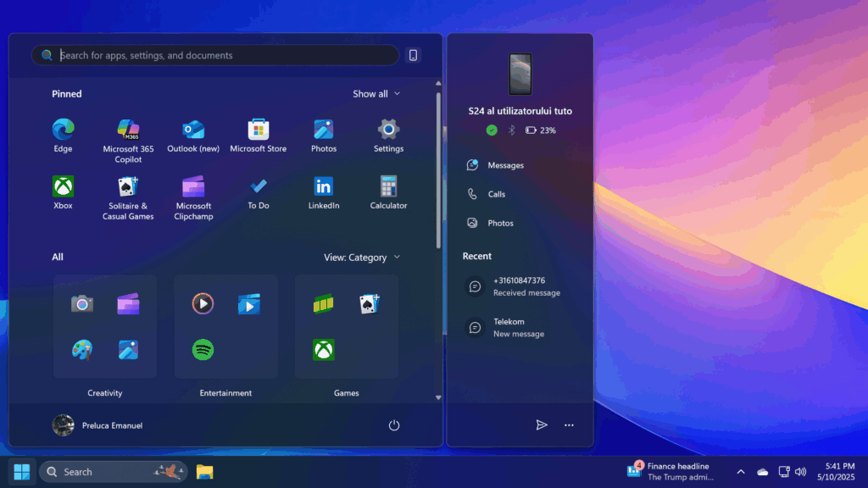
Task: Open the View: Category dropdown
Action: coord(361,258)
